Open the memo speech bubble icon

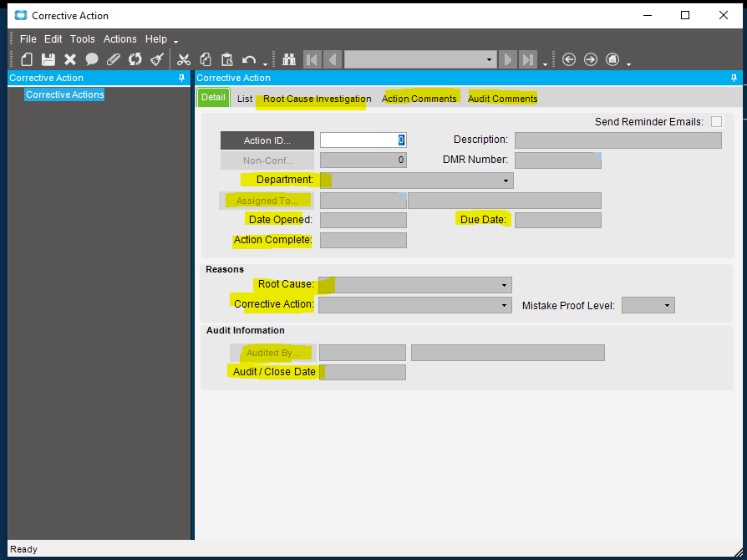click(x=91, y=59)
